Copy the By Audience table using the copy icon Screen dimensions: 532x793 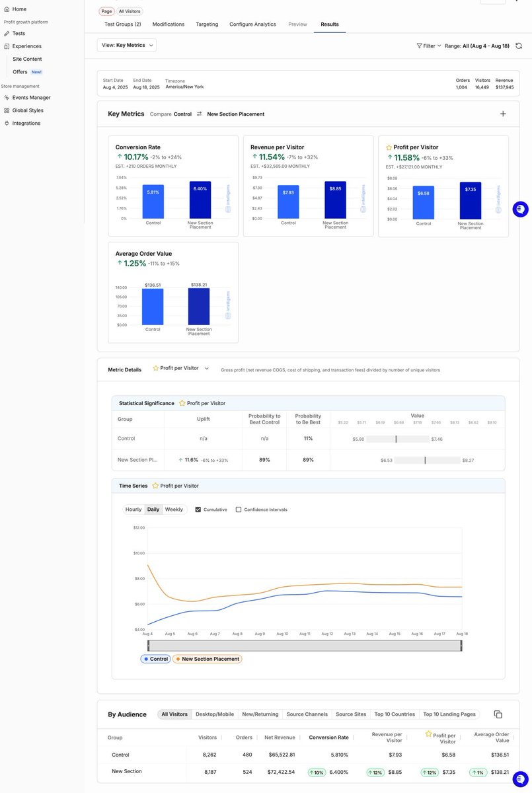[498, 714]
